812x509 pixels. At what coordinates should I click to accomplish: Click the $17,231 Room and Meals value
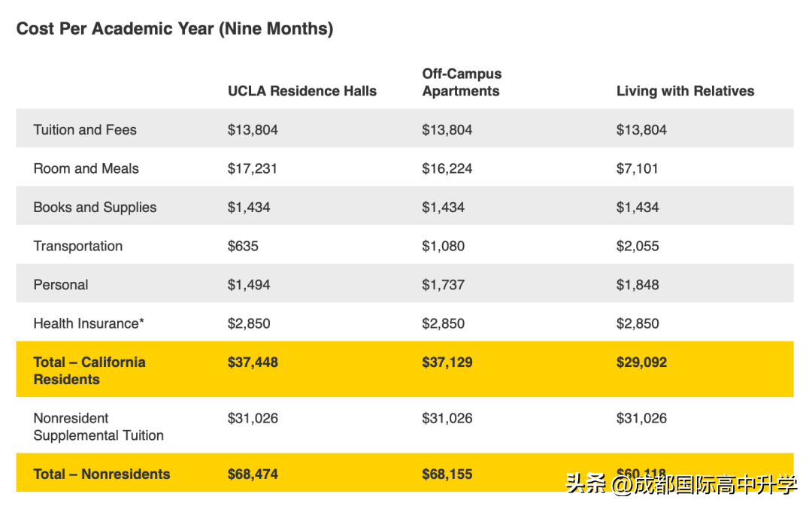[253, 169]
